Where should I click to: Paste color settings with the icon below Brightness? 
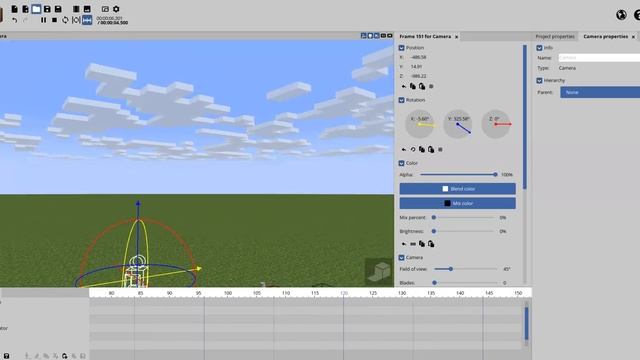click(431, 244)
